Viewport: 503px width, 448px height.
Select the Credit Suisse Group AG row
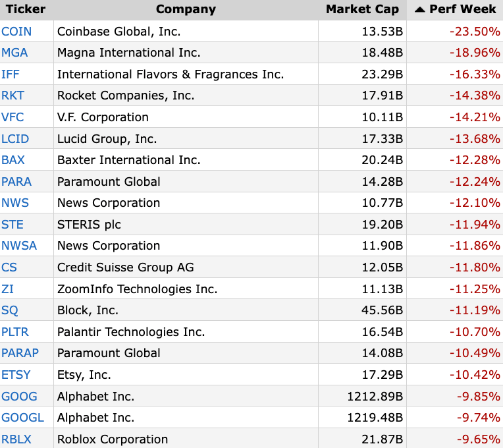pyautogui.click(x=125, y=267)
